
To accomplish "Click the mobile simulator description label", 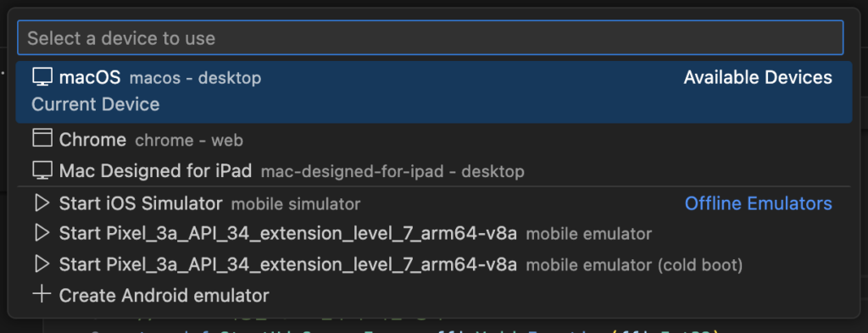I will pyautogui.click(x=296, y=204).
